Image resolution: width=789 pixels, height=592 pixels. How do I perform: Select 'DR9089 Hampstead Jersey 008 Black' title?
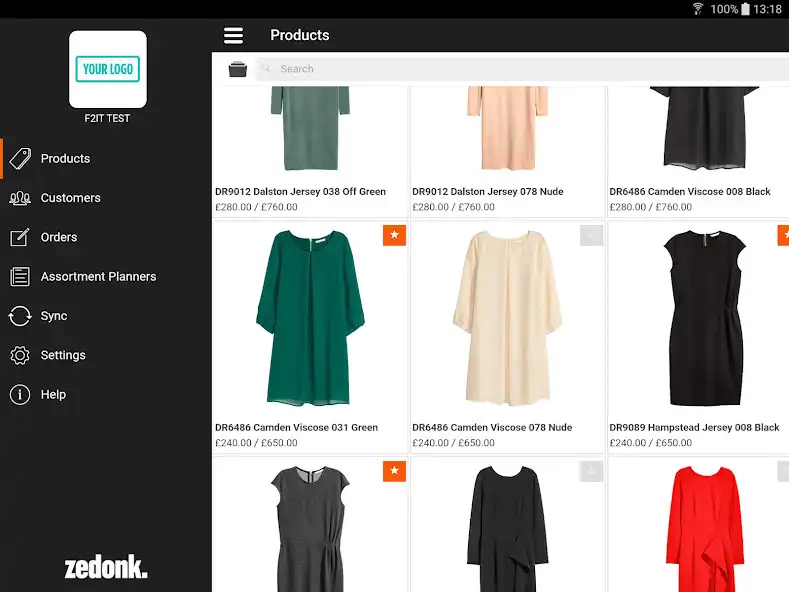(x=694, y=427)
